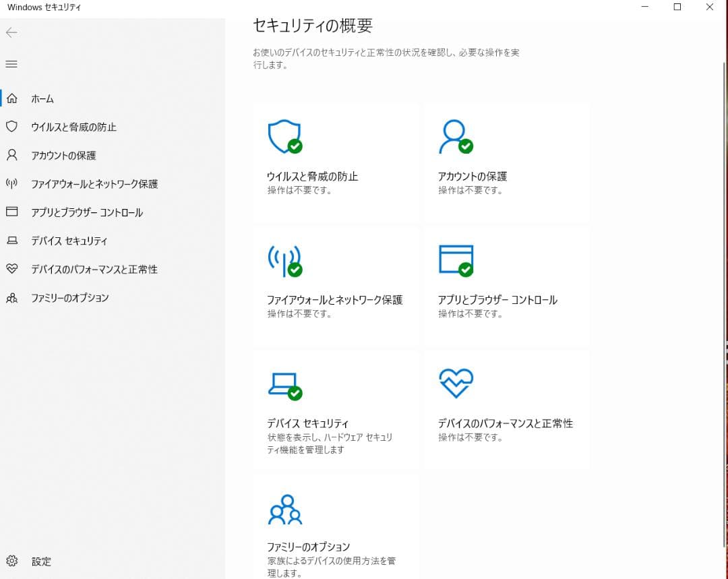Open virus protection via large shield icon
This screenshot has height=579, width=728.
285,137
